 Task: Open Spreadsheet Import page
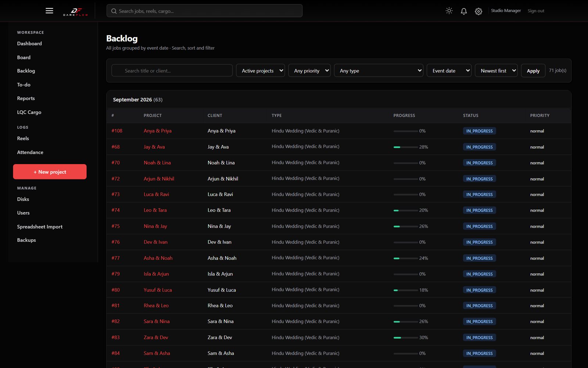point(40,227)
